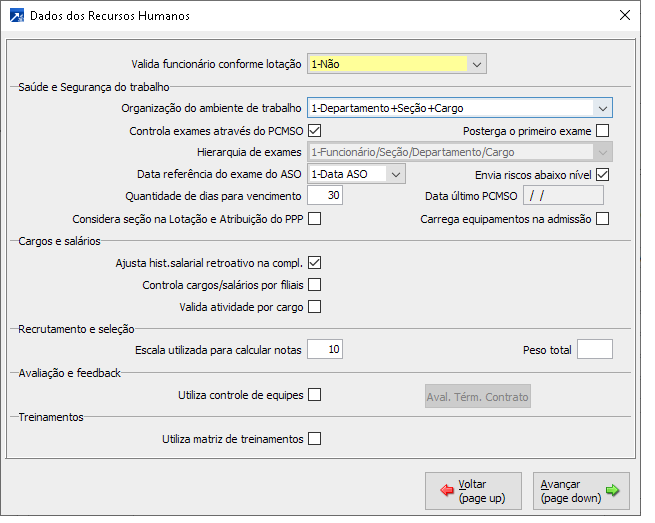Uncheck Controla exames através do PCMSO

315,131
